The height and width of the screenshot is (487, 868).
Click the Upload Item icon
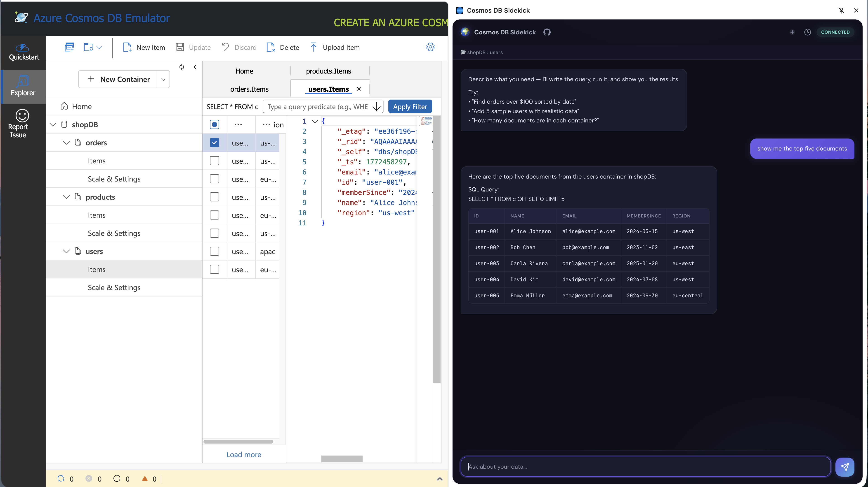click(x=313, y=47)
